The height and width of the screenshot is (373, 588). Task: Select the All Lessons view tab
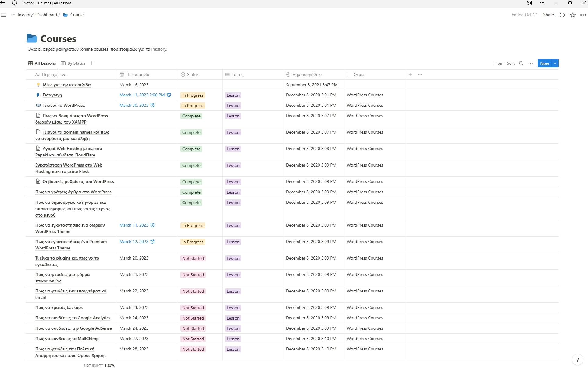42,63
